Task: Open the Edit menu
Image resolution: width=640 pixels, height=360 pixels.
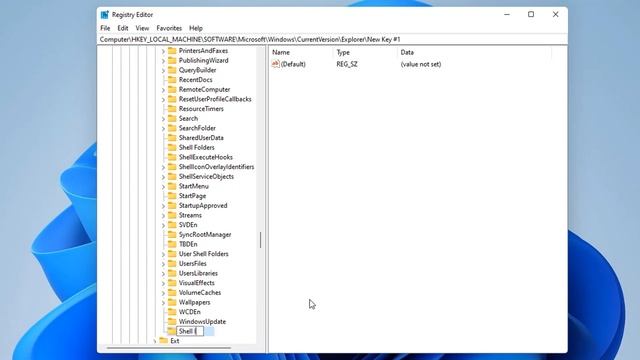Action: pyautogui.click(x=123, y=28)
